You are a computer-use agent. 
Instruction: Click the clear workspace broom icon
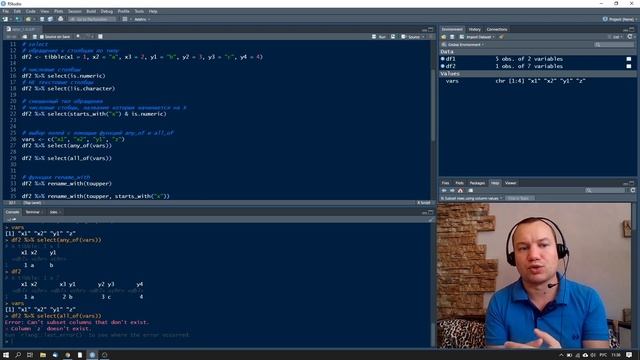[501, 37]
